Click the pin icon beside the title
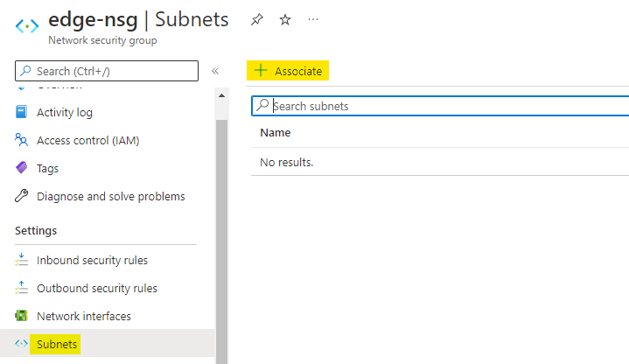 pos(256,19)
